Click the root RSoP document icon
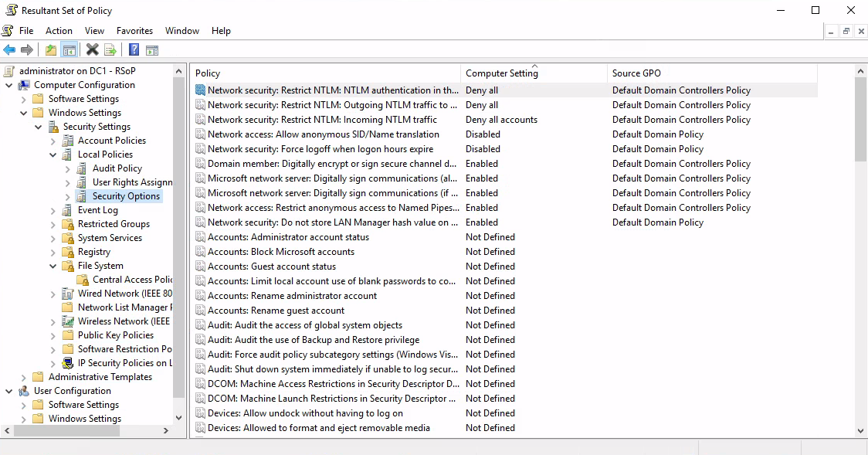The height and width of the screenshot is (455, 868). click(x=8, y=71)
